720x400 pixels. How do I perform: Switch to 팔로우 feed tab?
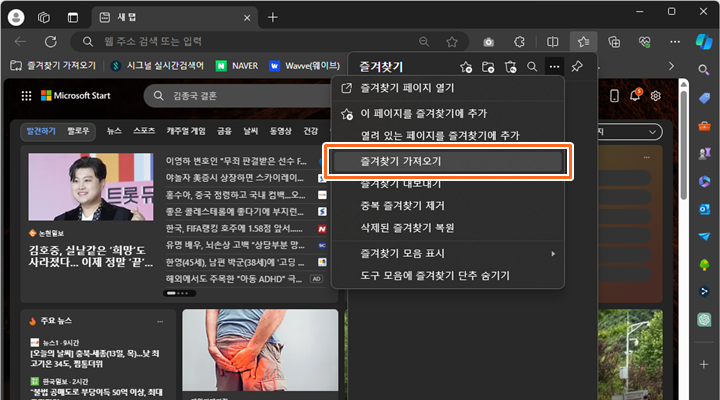tap(78, 131)
